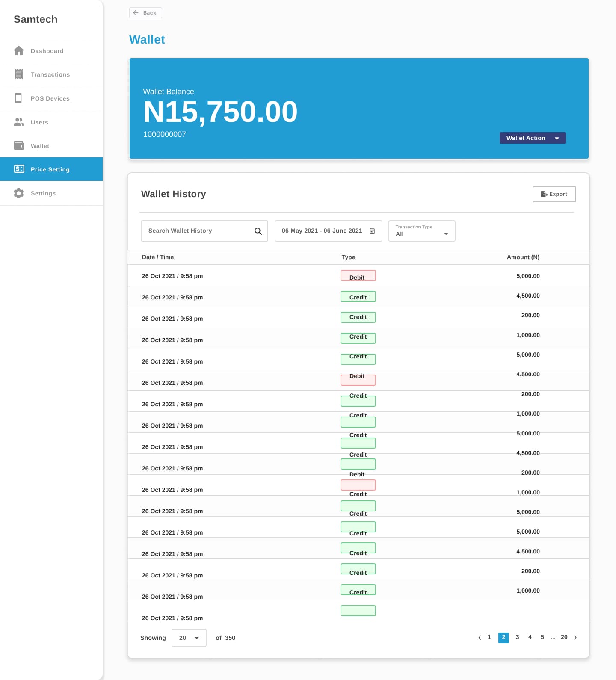Go to page 20
Image resolution: width=616 pixels, height=680 pixels.
pyautogui.click(x=564, y=637)
